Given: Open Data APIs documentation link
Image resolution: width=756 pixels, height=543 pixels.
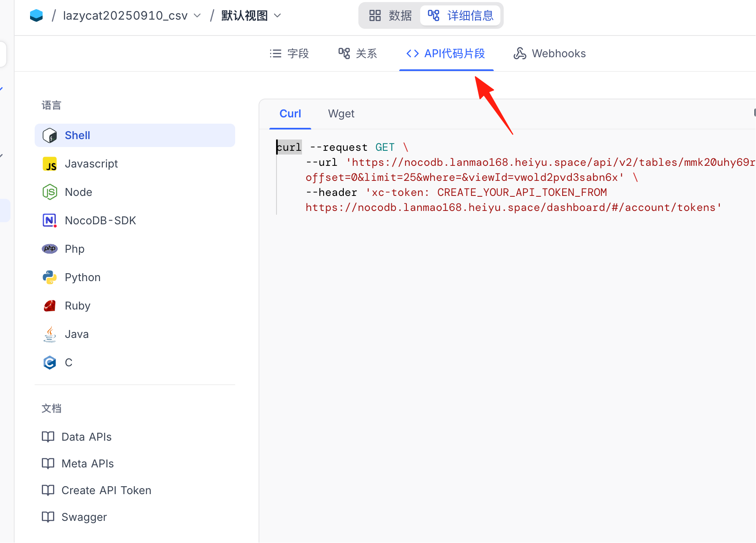Looking at the screenshot, I should [86, 437].
